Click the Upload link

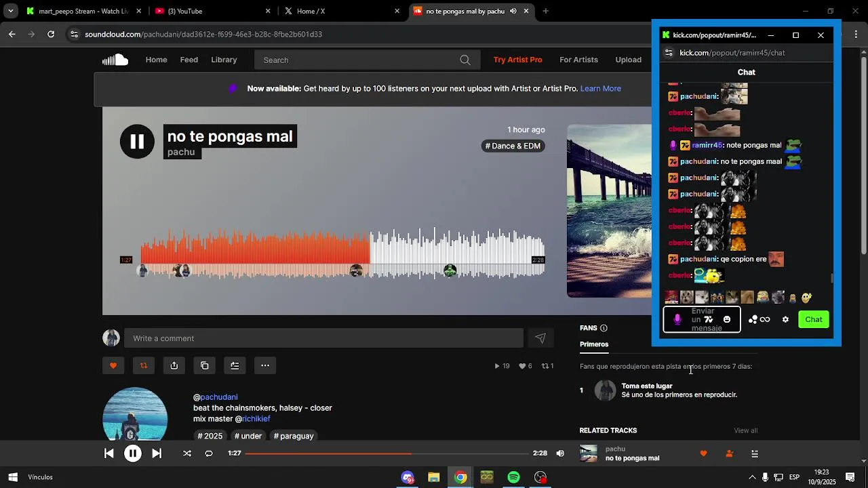point(628,60)
